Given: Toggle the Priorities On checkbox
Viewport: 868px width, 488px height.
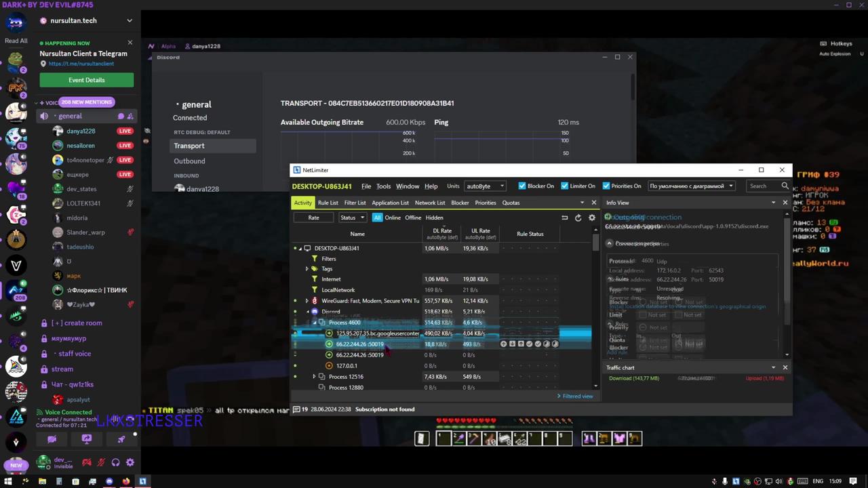Looking at the screenshot, I should [606, 186].
